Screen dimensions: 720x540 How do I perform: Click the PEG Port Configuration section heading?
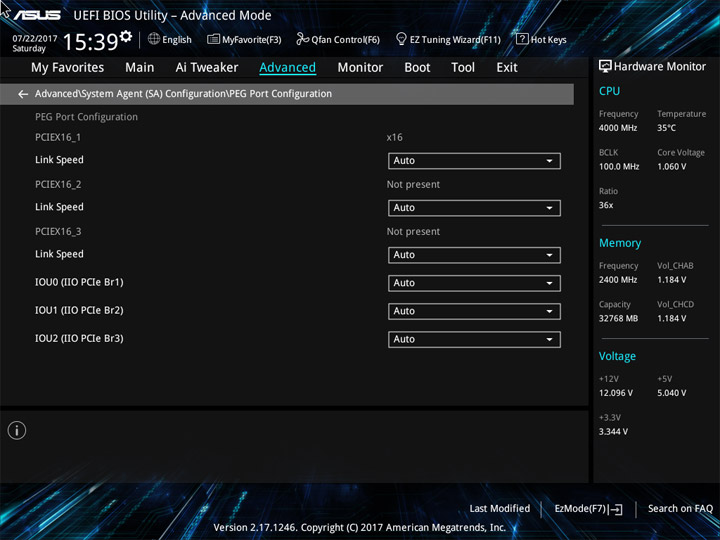pyautogui.click(x=86, y=117)
